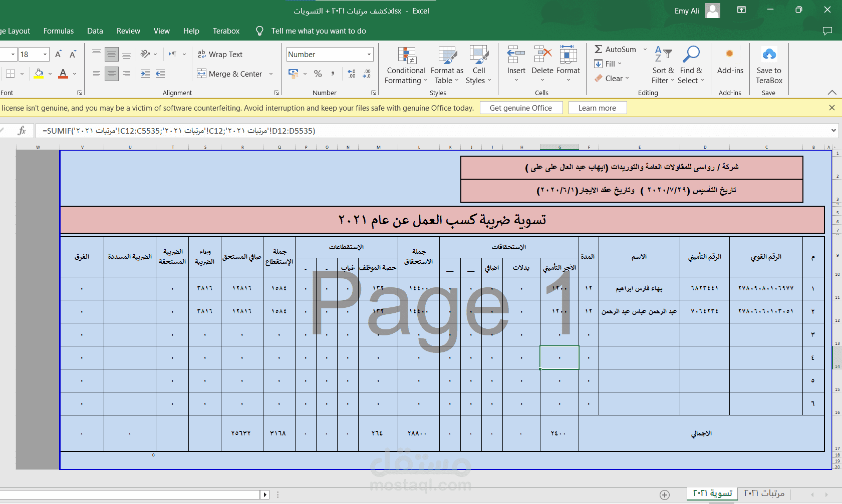Open Format as Table gallery
842x504 pixels.
pyautogui.click(x=447, y=66)
